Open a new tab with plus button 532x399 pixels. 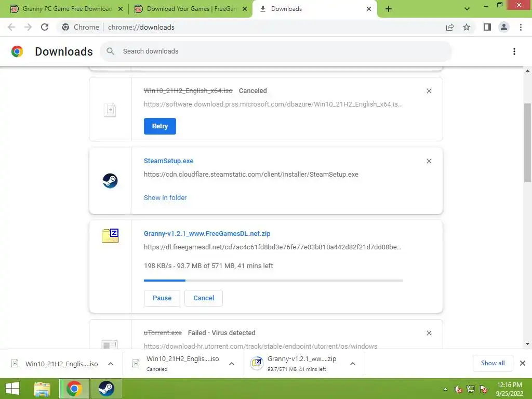click(x=389, y=9)
